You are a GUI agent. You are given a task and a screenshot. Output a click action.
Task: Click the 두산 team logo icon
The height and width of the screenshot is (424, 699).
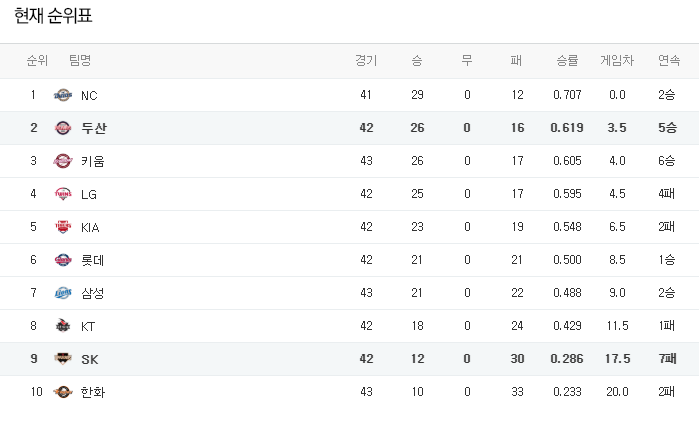tap(63, 128)
